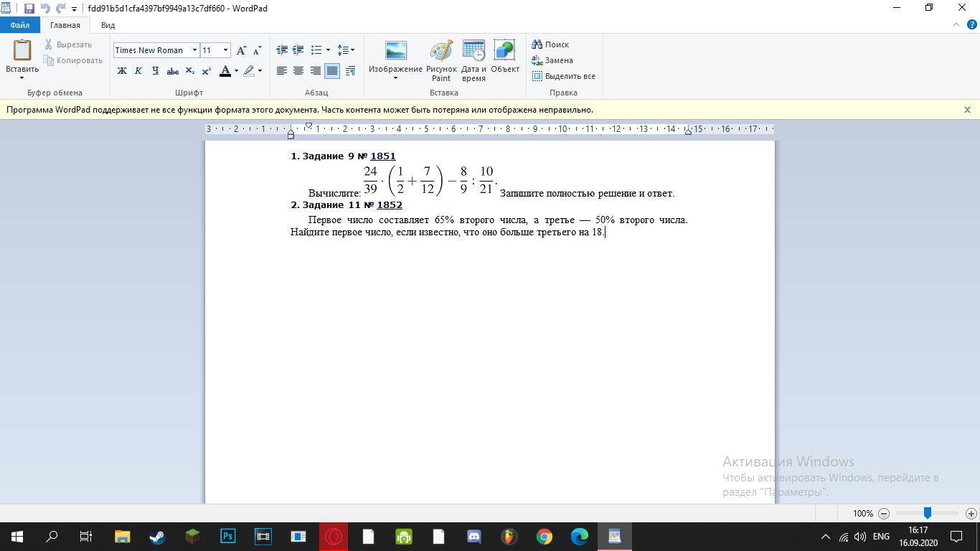Viewport: 980px width, 551px height.
Task: Open the Файл menu
Action: coord(19,25)
